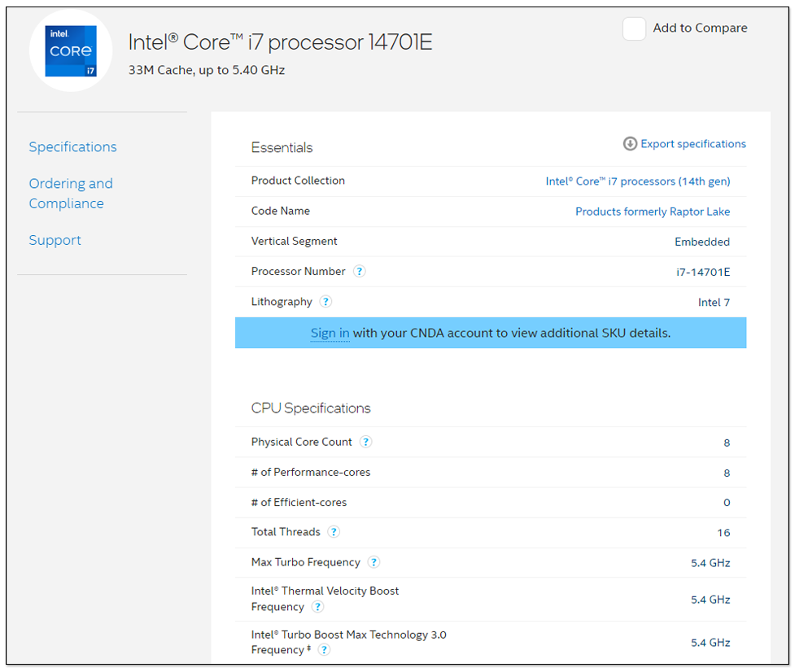Open help icon for Turbo Boost Max Technology 3.0
The image size is (795, 672).
(x=324, y=650)
